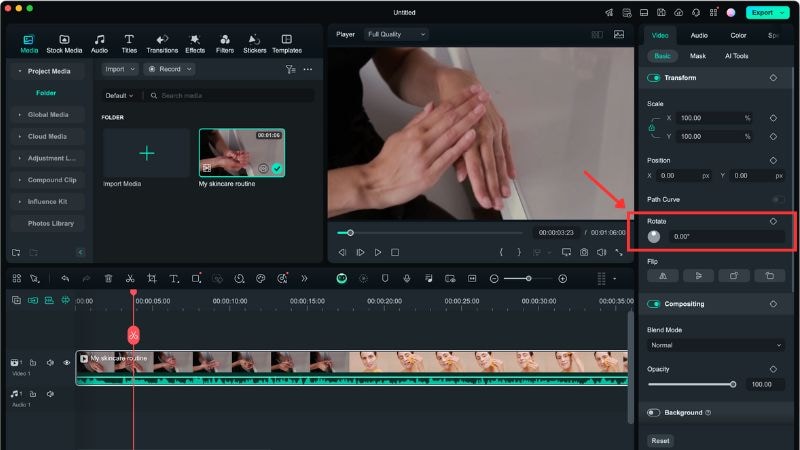The image size is (800, 450).
Task: Click the voiceover microphone icon
Action: point(407,279)
